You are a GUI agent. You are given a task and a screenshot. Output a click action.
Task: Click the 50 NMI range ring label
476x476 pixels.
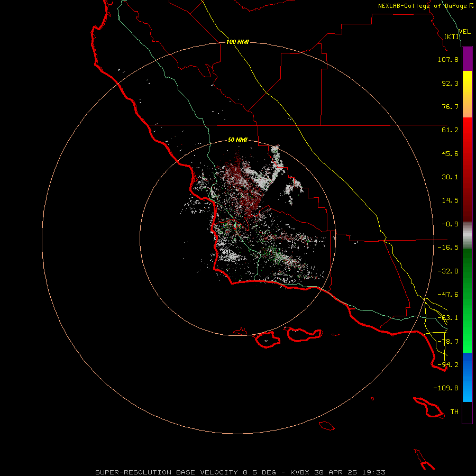coord(237,140)
